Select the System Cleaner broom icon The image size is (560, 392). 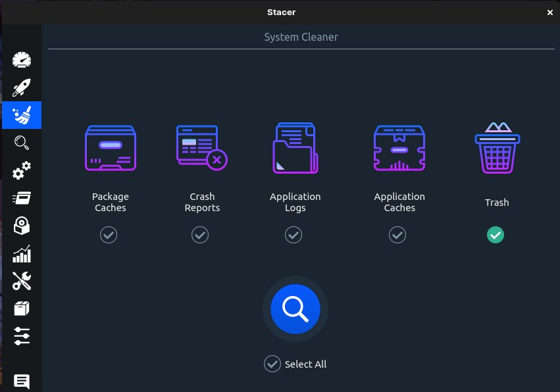pyautogui.click(x=22, y=115)
